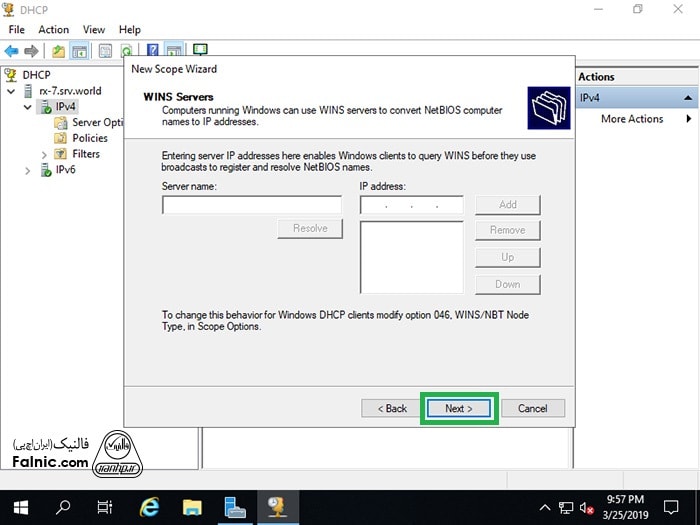Click the Next button in the wizard
Image resolution: width=700 pixels, height=525 pixels.
[459, 408]
